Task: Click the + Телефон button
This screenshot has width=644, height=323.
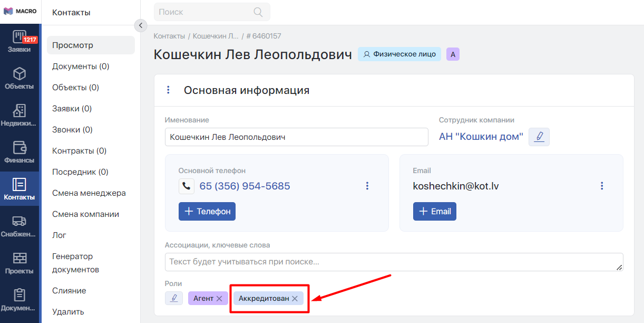Action: [207, 211]
